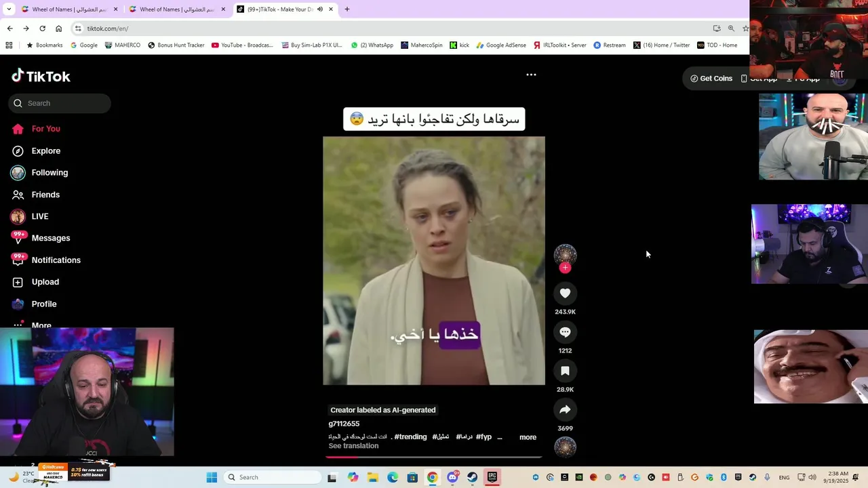
Task: Open File Explorer from taskbar
Action: pos(373,477)
